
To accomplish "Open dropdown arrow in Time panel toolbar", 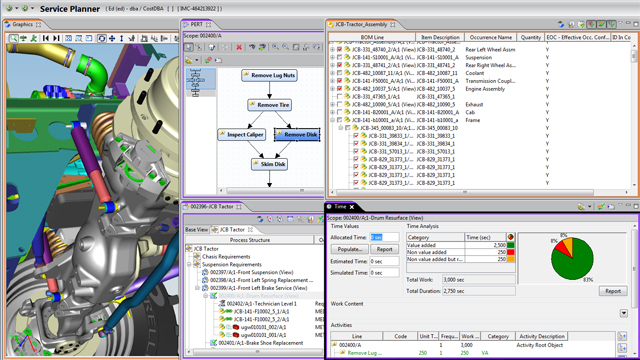I will coord(589,207).
